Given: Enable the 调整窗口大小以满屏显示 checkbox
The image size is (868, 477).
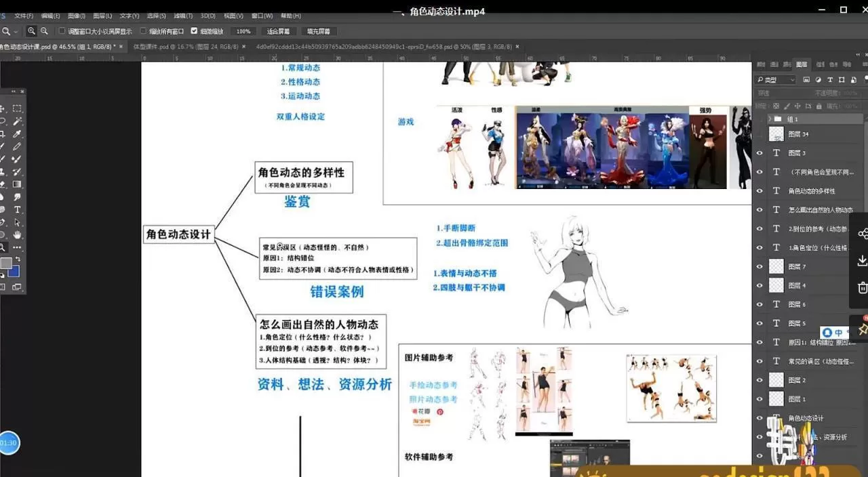Looking at the screenshot, I should pyautogui.click(x=62, y=30).
